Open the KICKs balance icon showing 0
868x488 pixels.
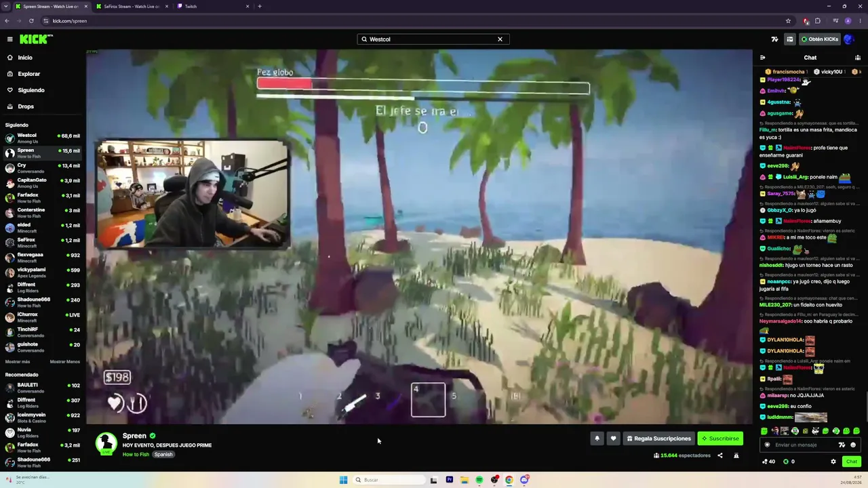point(789,462)
